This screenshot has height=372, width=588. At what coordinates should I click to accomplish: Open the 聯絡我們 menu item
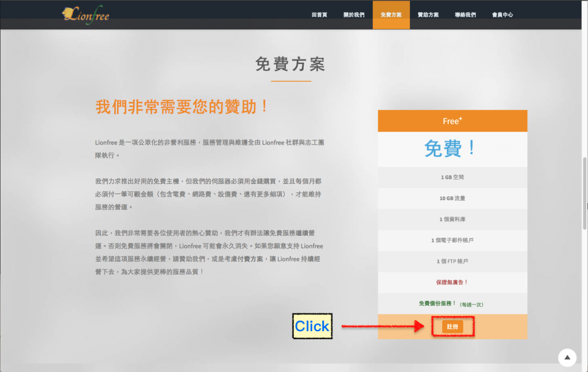[x=465, y=14]
